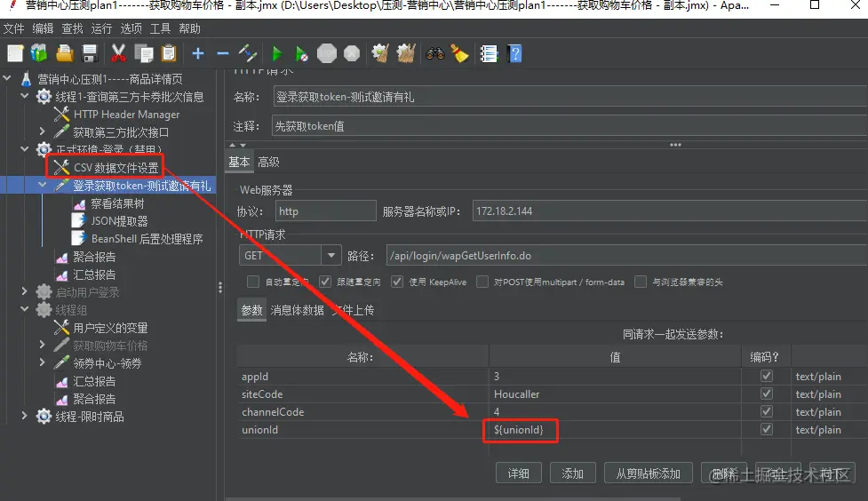Click the 详细 button

[518, 473]
